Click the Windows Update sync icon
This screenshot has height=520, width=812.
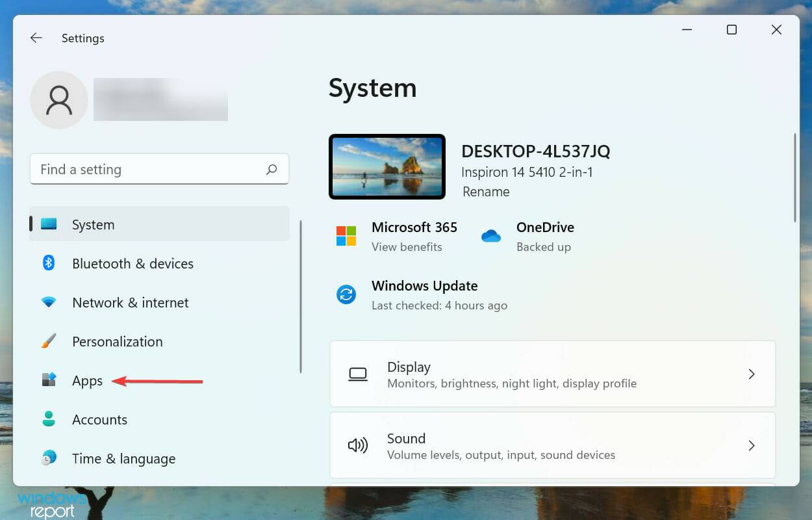click(x=345, y=294)
